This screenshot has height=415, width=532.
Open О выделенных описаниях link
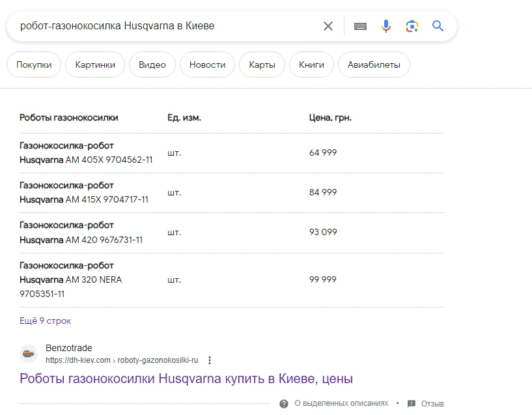[341, 403]
